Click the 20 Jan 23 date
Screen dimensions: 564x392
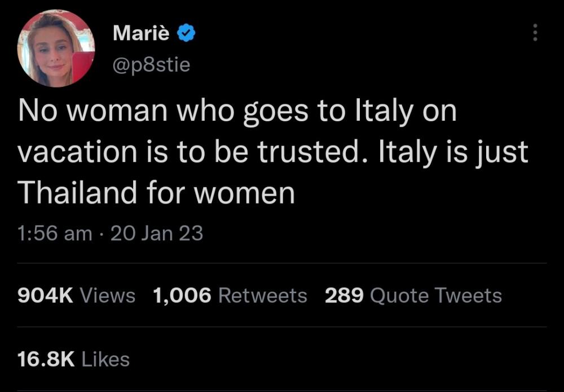[157, 233]
